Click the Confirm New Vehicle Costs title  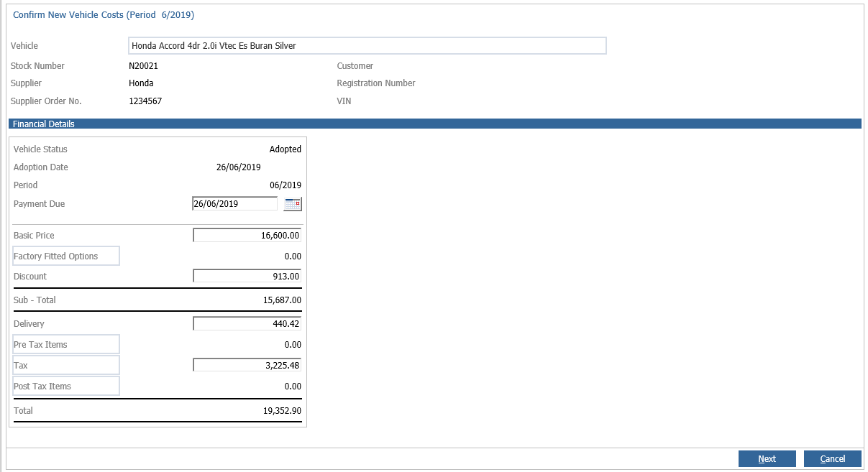(104, 14)
